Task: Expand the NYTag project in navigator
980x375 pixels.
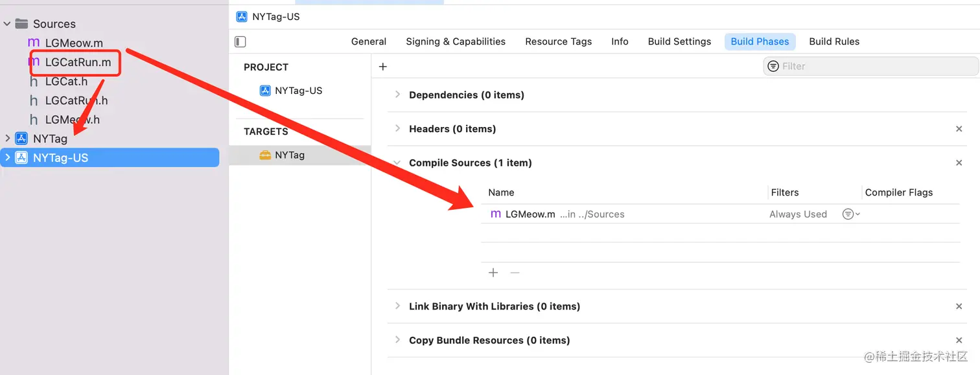Action: point(7,139)
